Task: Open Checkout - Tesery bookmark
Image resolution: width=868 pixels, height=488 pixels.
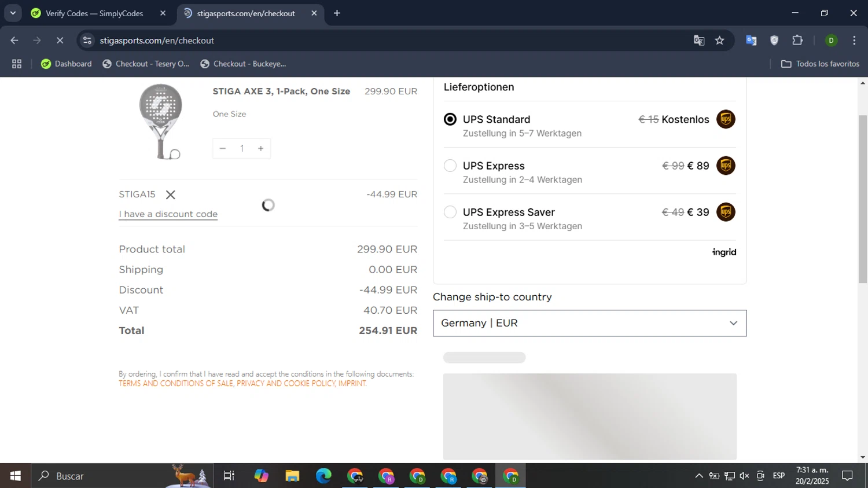Action: 146,64
